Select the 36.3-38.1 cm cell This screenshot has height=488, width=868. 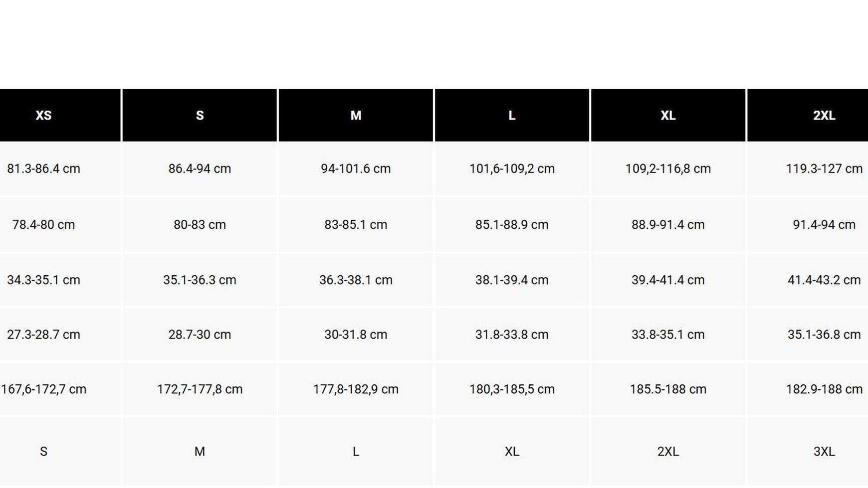click(x=356, y=280)
